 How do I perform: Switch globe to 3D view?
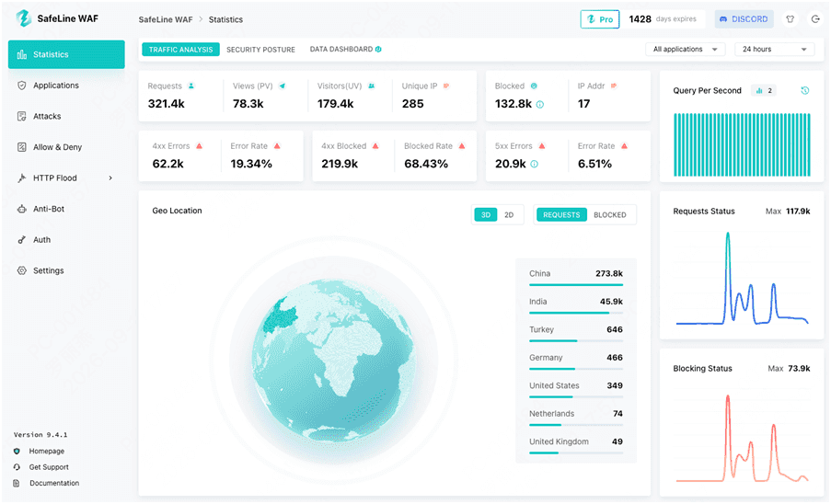(x=486, y=215)
